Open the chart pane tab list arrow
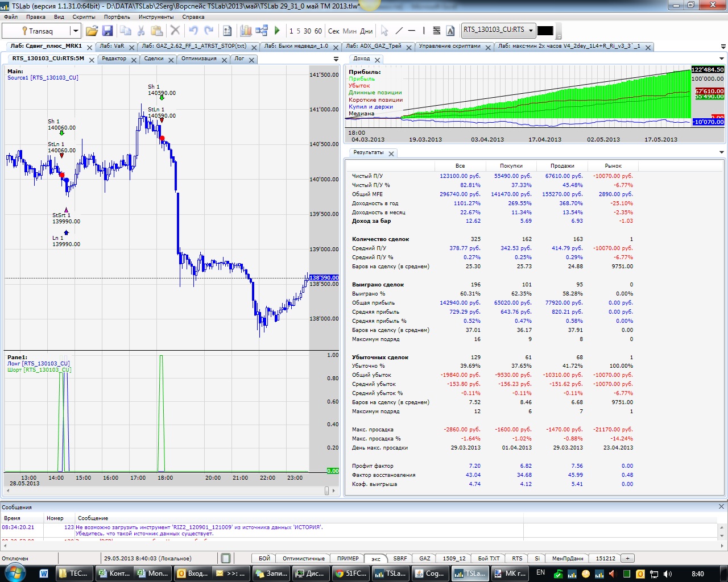This screenshot has height=582, width=728. click(336, 59)
